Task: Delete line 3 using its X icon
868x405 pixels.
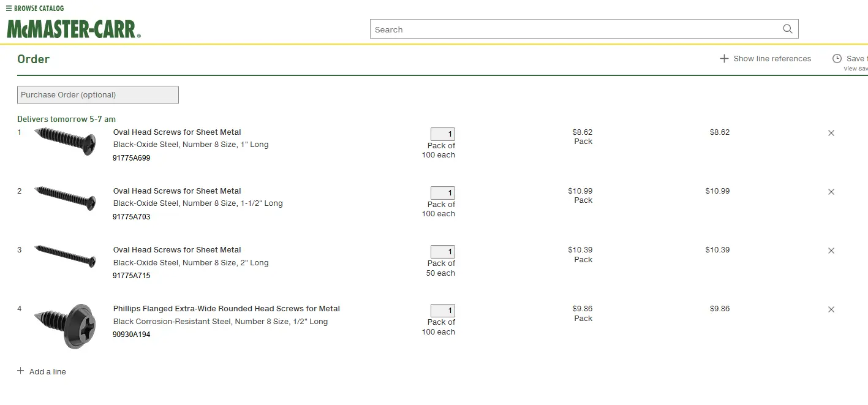Action: pyautogui.click(x=831, y=251)
